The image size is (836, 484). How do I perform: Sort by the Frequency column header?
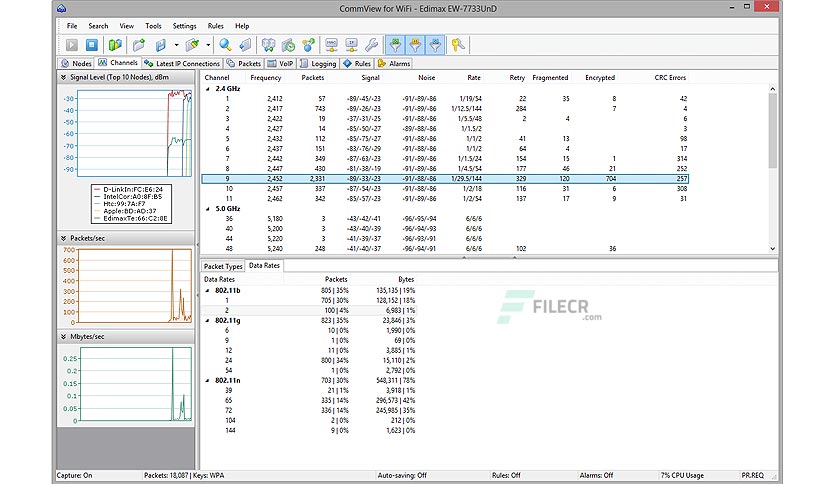266,78
